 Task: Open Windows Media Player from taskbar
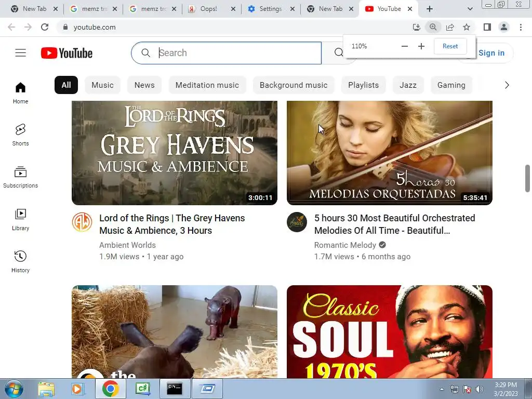click(x=77, y=389)
